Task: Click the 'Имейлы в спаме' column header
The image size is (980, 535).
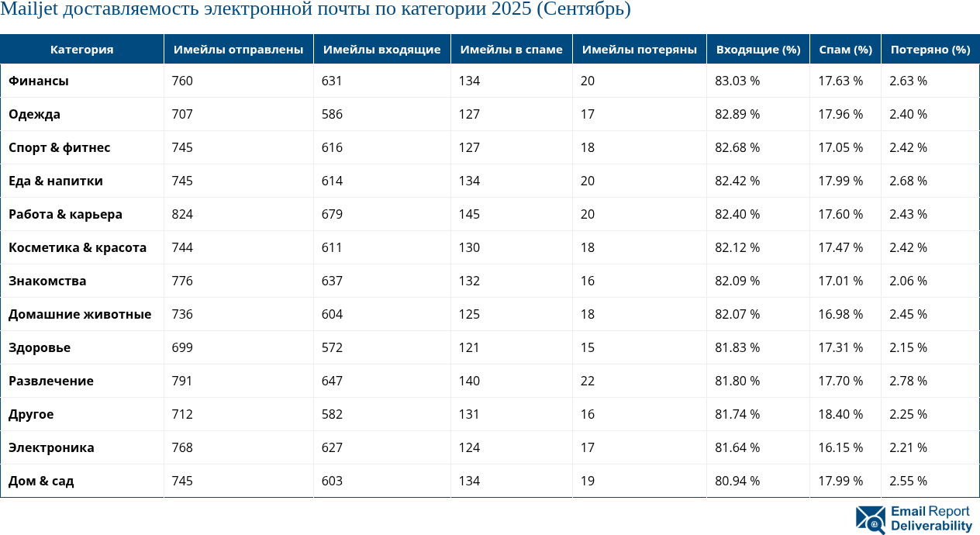Action: pos(511,49)
